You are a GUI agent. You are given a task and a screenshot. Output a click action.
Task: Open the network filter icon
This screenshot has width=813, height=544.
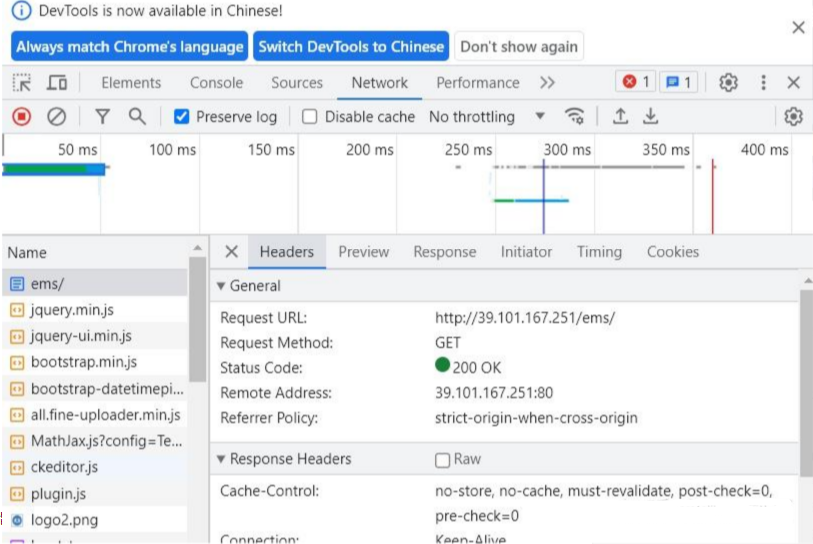(102, 117)
